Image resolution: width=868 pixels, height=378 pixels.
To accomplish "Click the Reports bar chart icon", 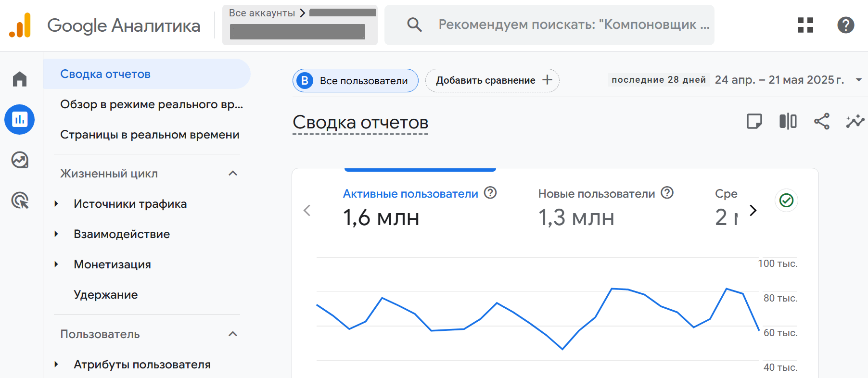I will pyautogui.click(x=20, y=119).
